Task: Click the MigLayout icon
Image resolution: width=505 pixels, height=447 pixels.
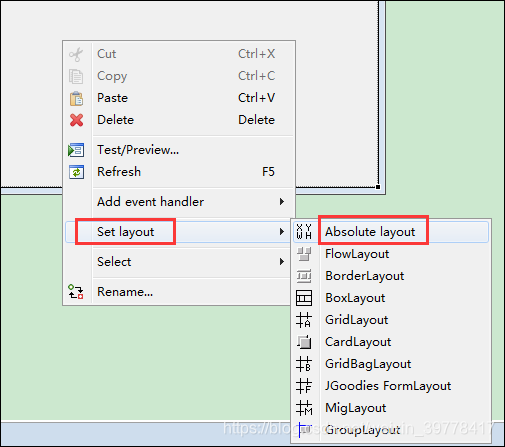Action: tap(304, 408)
